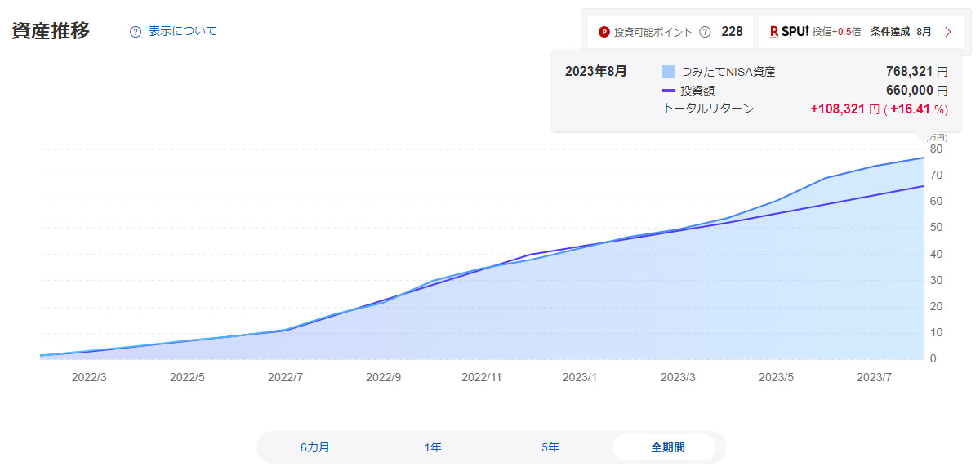The height and width of the screenshot is (471, 980).
Task: Click the 条件達成 8月 status text
Action: 899,32
